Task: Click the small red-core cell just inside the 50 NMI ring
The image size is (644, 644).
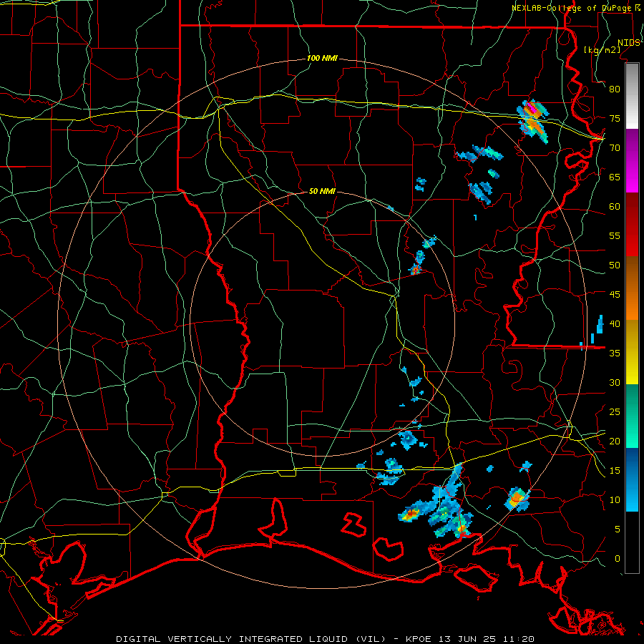Action: click(416, 270)
